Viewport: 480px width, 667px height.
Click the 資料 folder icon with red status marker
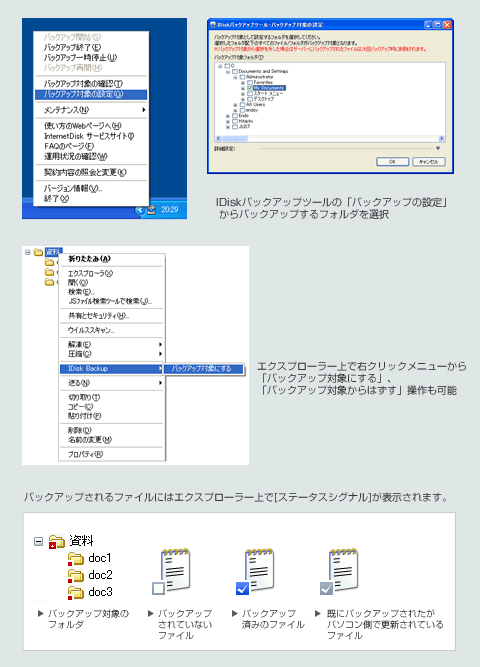56,542
